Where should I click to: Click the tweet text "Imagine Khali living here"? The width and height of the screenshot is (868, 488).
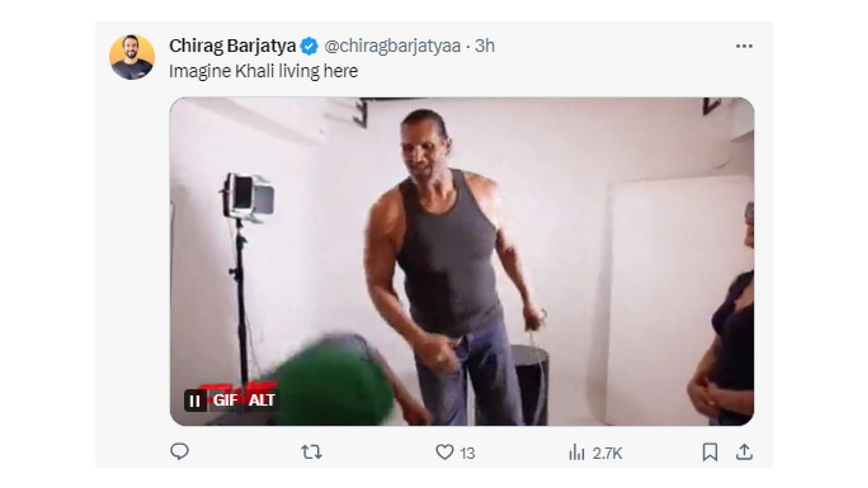pos(263,71)
